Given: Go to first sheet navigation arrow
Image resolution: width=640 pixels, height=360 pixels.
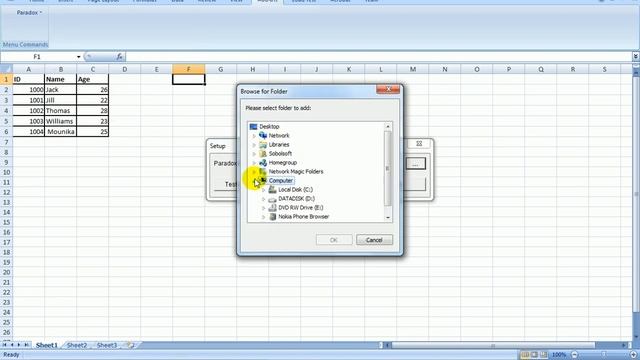Looking at the screenshot, I should (4, 345).
